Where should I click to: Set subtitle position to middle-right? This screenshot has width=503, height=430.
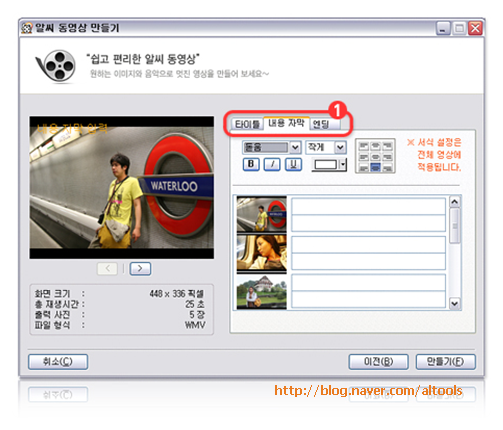(x=387, y=157)
